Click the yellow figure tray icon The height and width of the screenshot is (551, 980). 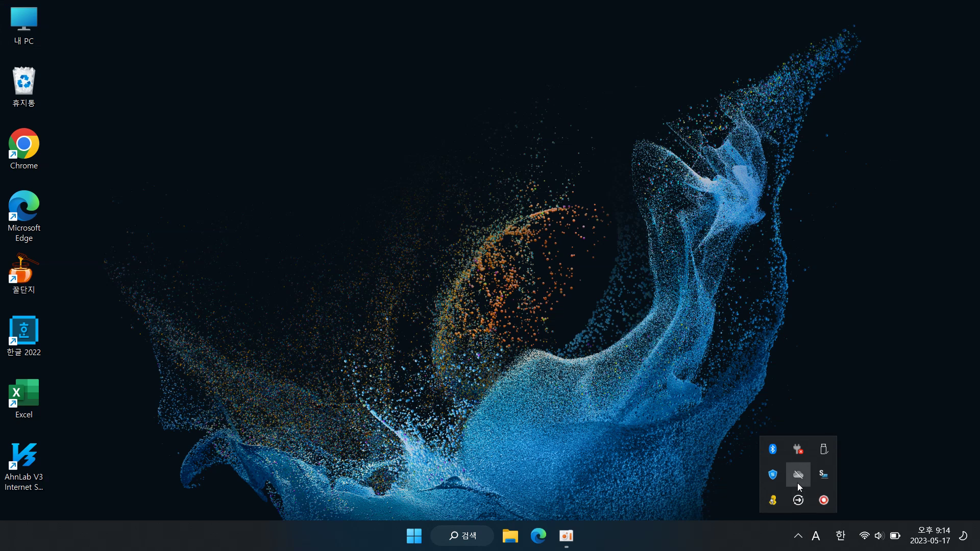772,500
